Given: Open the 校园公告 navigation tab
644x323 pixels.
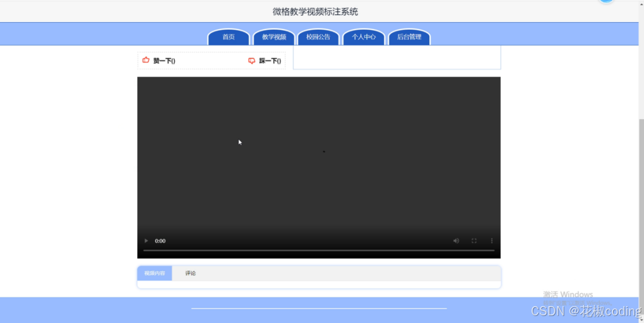Looking at the screenshot, I should click(319, 37).
